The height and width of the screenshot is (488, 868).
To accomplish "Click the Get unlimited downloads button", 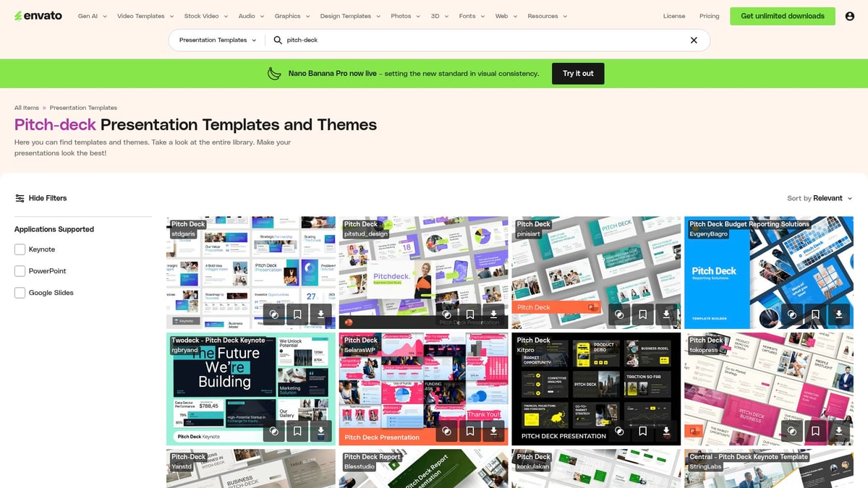I will (x=782, y=15).
